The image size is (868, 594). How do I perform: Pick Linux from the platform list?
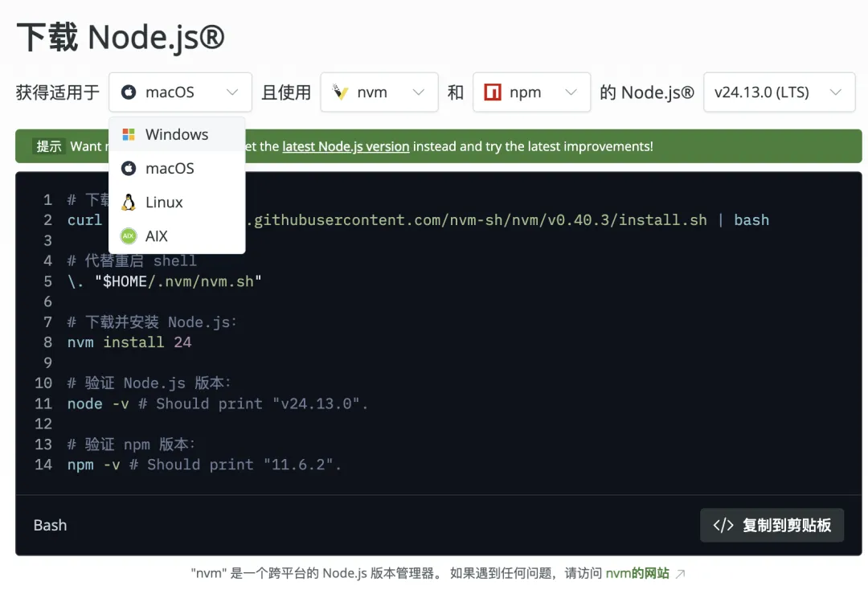(177, 202)
